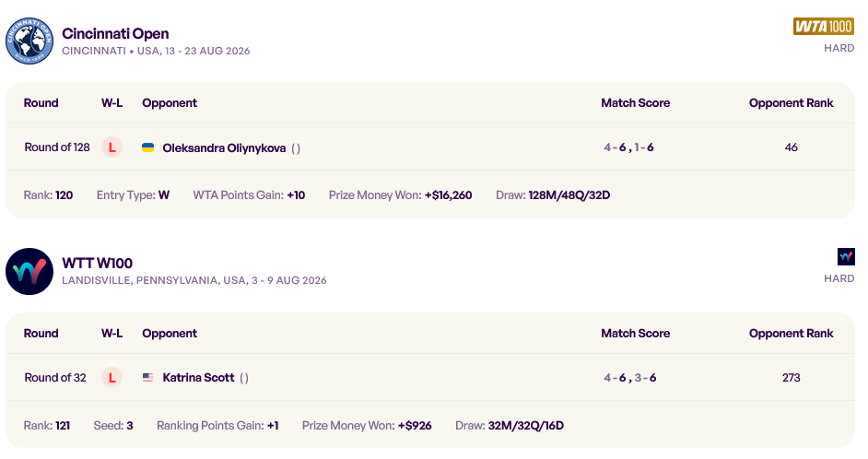
Task: Open the Cincinnati Open tournament title
Action: tap(115, 34)
